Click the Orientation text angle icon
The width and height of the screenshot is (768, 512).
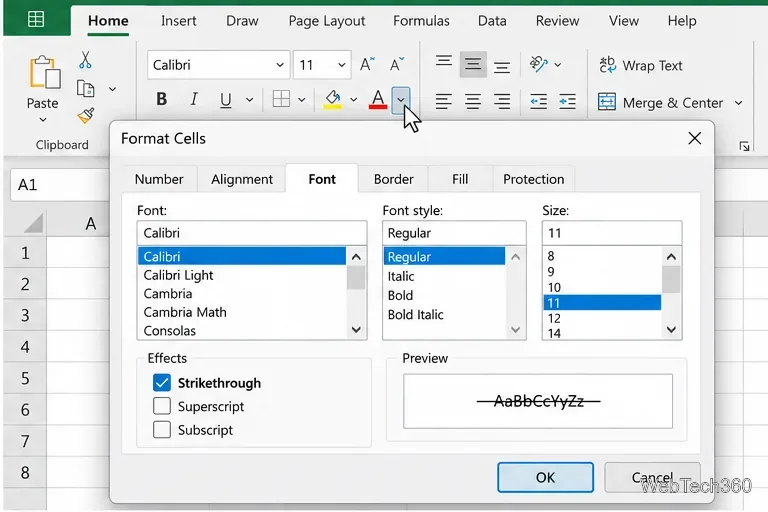tap(538, 64)
